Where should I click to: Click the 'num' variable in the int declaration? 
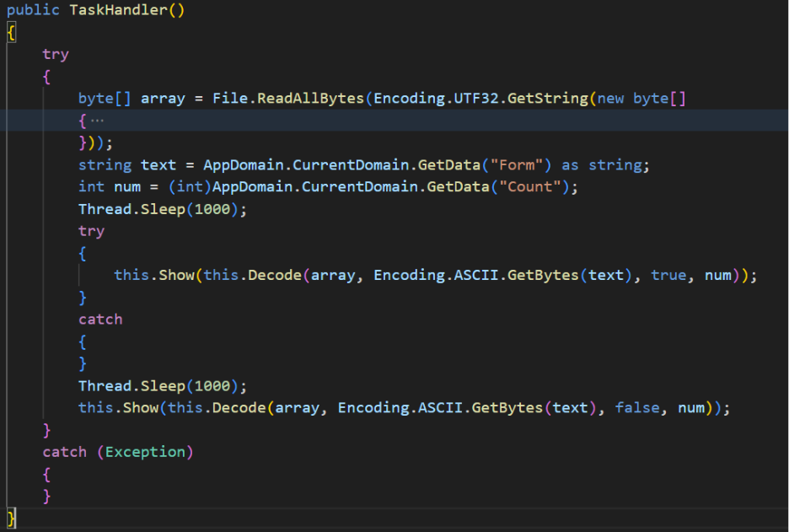click(x=127, y=186)
